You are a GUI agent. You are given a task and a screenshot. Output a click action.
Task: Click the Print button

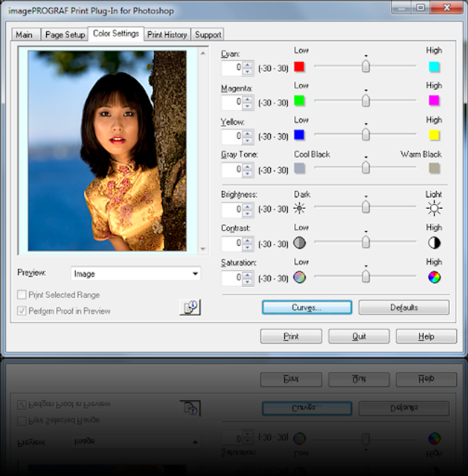(291, 336)
